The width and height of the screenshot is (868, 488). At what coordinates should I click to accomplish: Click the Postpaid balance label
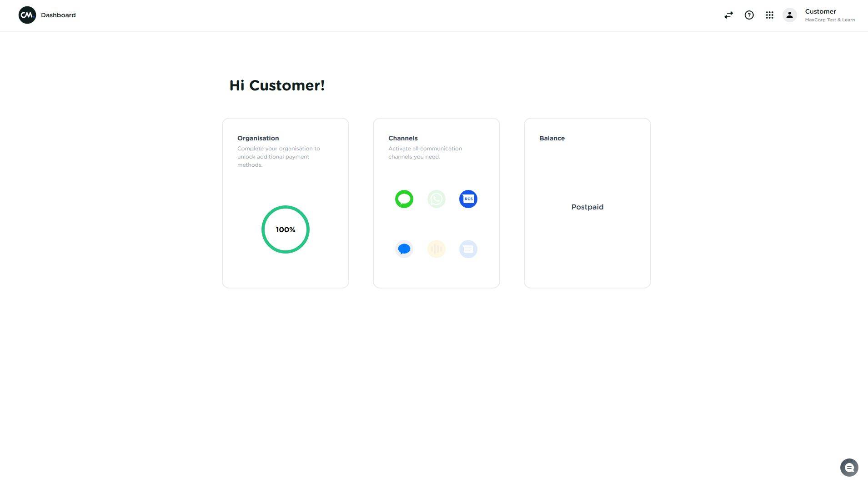pyautogui.click(x=587, y=207)
